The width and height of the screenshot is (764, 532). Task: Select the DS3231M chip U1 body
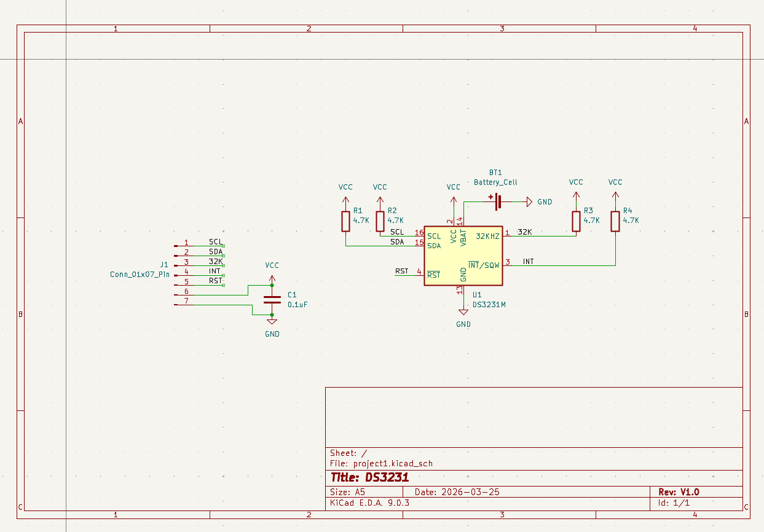point(463,255)
